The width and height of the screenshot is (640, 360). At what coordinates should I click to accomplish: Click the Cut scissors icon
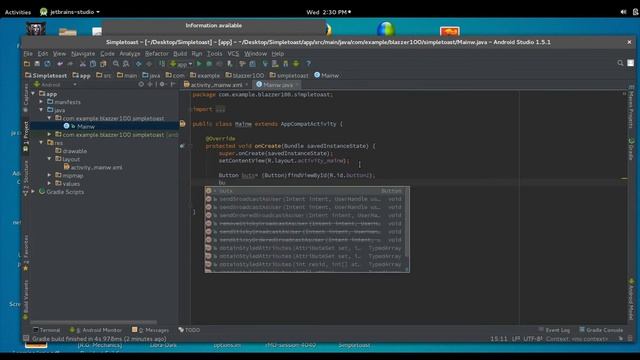(x=82, y=64)
